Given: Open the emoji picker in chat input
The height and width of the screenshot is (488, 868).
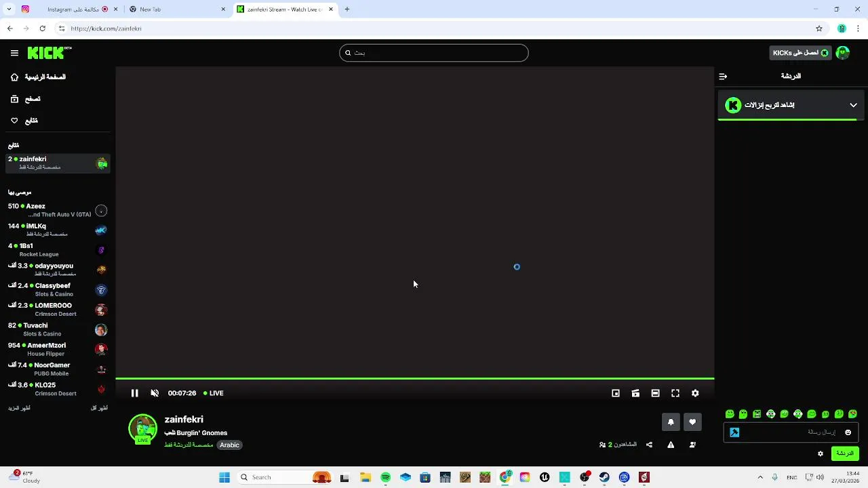Looking at the screenshot, I should 848,432.
